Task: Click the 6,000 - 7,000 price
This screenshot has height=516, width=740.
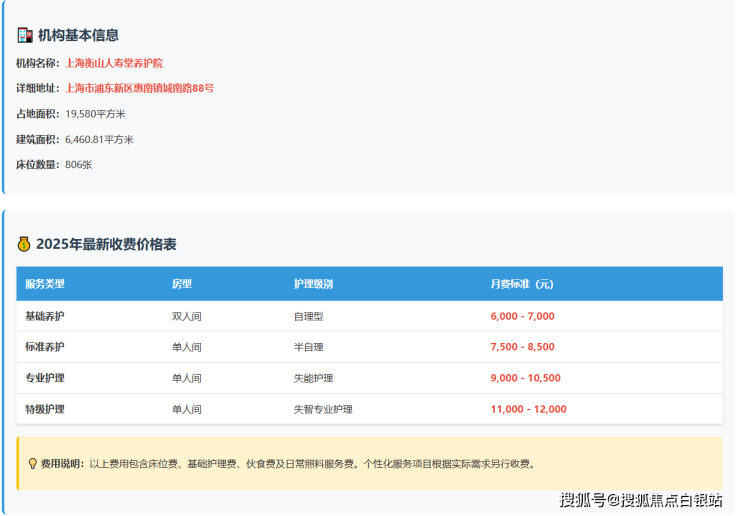Action: point(522,316)
